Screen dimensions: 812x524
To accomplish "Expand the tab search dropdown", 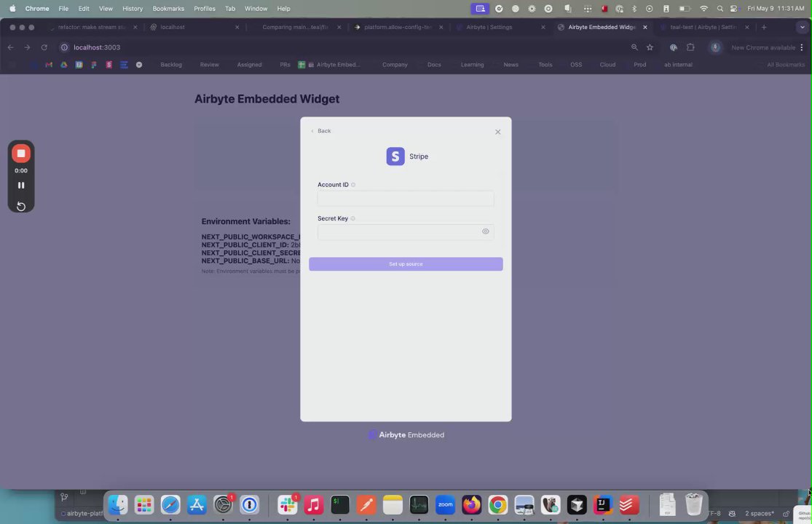I will pos(802,27).
